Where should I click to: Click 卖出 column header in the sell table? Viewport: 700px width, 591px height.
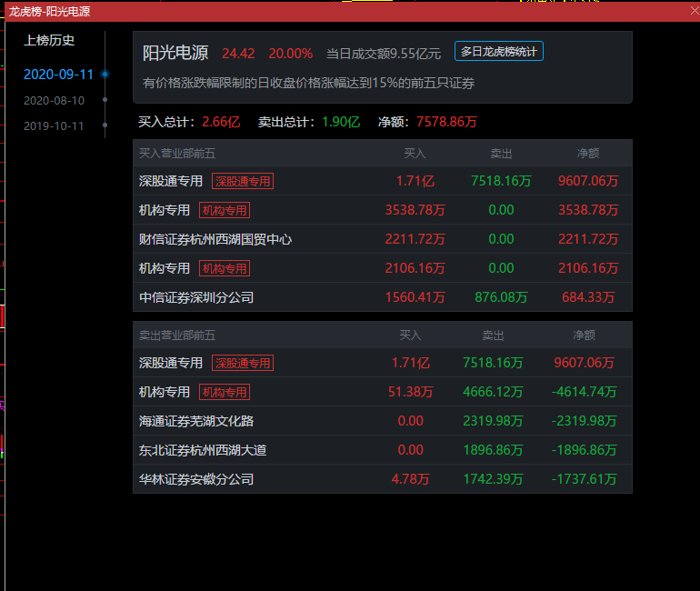pos(493,335)
